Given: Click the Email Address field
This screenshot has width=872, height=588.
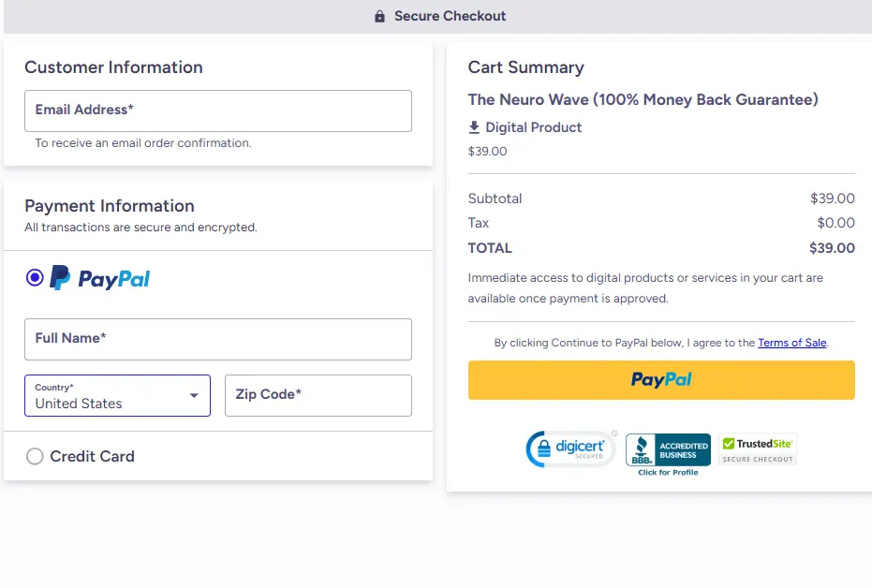Looking at the screenshot, I should pos(217,110).
